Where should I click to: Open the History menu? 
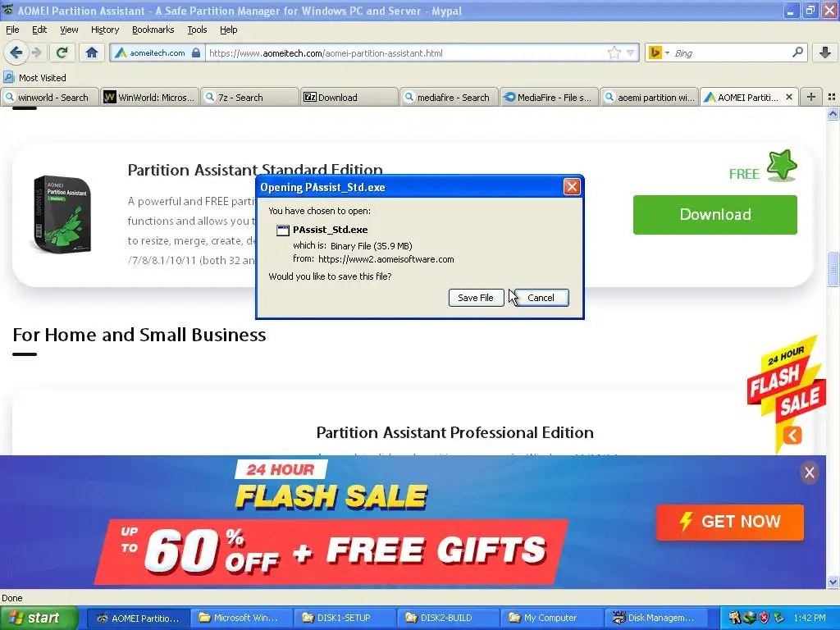click(x=104, y=30)
